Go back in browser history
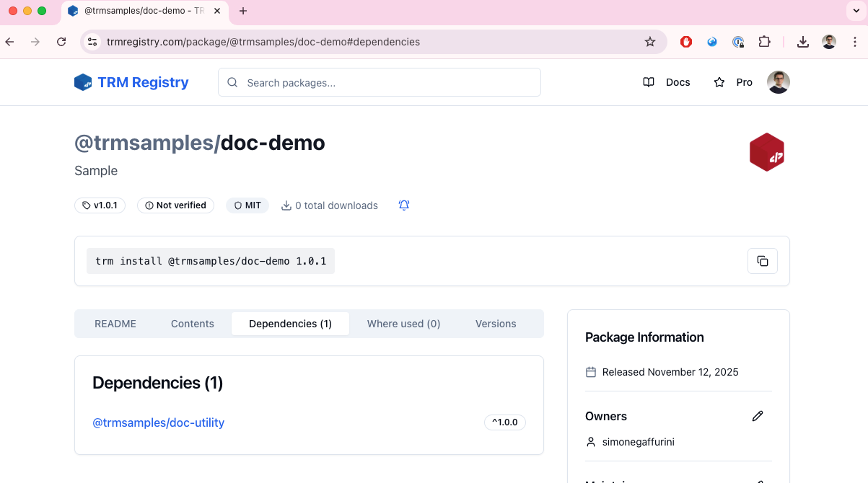Image resolution: width=868 pixels, height=483 pixels. (9, 42)
